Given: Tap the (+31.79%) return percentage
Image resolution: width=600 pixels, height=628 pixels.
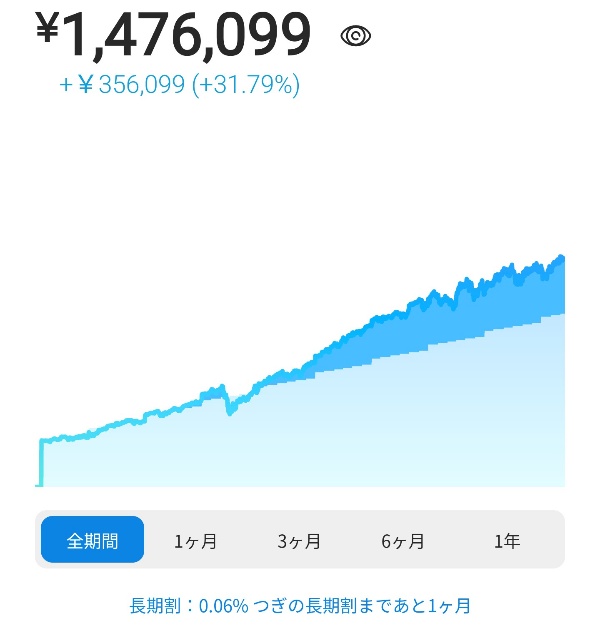Looking at the screenshot, I should pos(246,85).
